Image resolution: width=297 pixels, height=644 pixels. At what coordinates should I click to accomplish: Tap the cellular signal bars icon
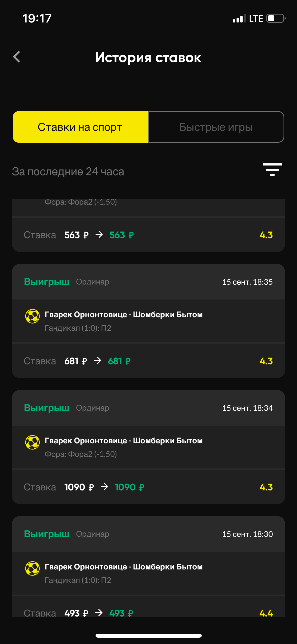point(239,19)
